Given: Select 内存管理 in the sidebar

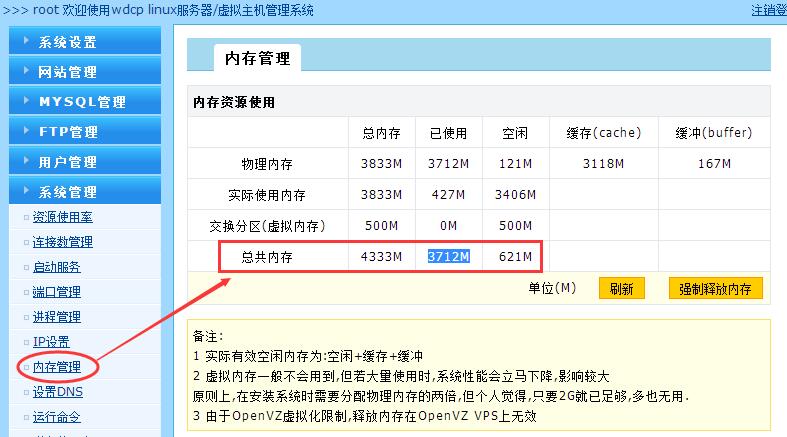Looking at the screenshot, I should [56, 367].
